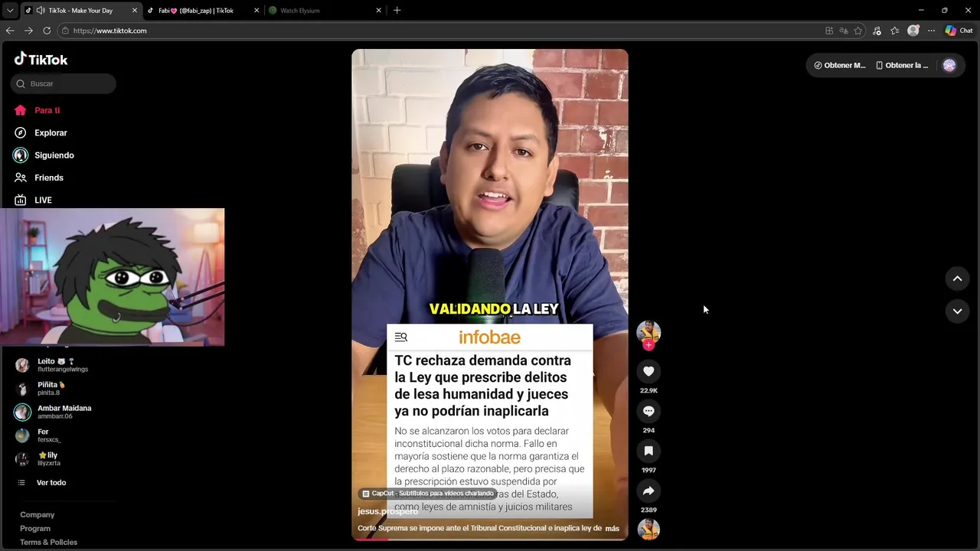Click browser forward arrow
This screenshot has width=980, height=551.
(28, 31)
